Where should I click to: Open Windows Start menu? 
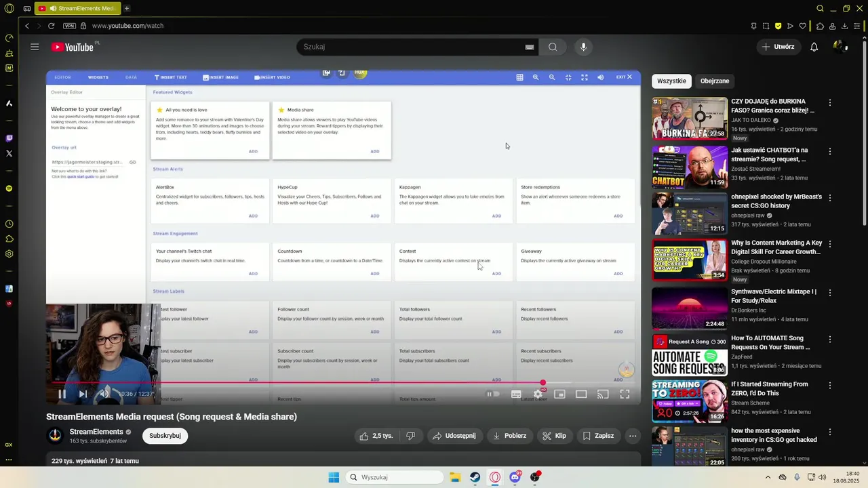click(x=334, y=477)
